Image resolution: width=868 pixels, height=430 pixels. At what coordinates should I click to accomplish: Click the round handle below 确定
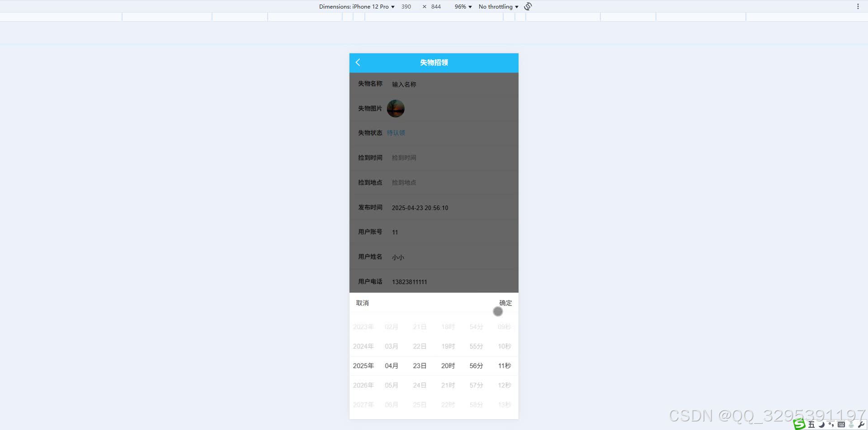coord(498,311)
